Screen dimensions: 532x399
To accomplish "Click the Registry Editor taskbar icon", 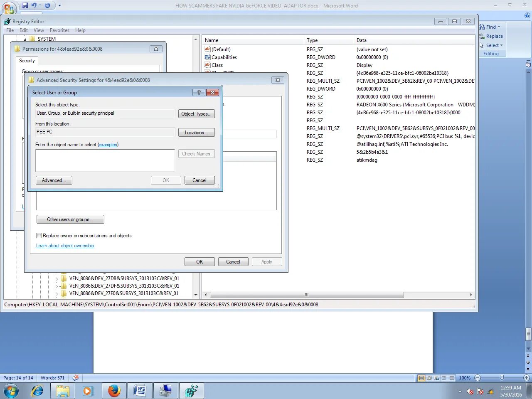I will [x=191, y=391].
